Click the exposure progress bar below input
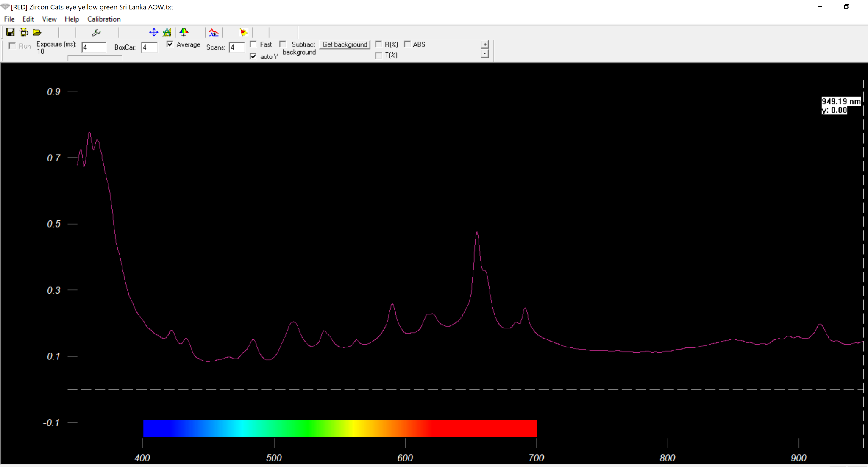This screenshot has width=868, height=467. pos(95,58)
